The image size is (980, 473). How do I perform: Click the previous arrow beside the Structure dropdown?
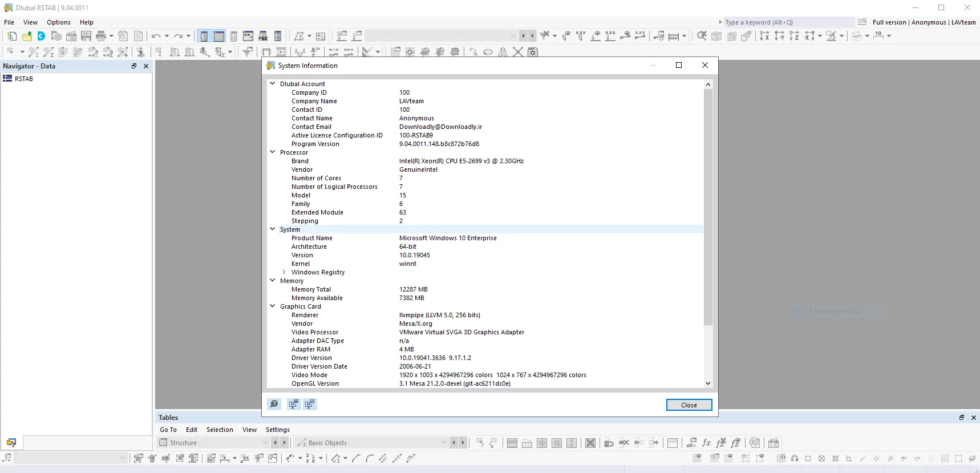click(275, 443)
